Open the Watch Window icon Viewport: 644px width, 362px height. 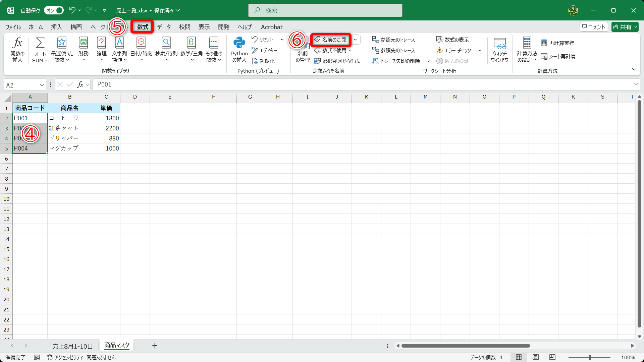[x=499, y=43]
